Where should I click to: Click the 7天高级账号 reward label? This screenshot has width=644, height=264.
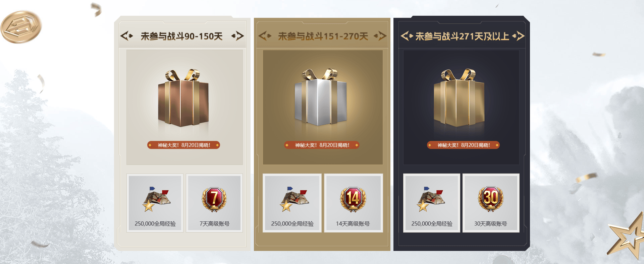click(214, 224)
